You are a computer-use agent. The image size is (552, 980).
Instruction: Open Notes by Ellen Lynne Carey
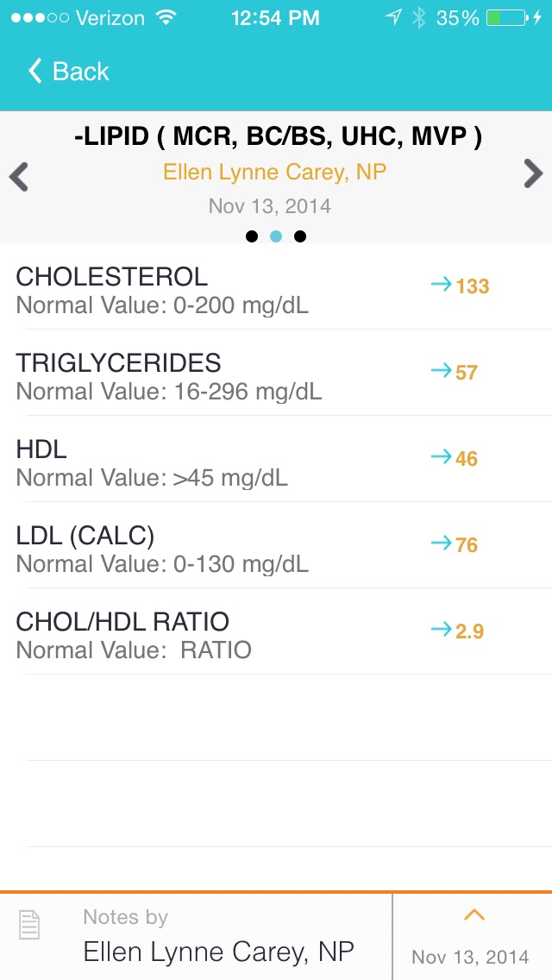pos(218,937)
